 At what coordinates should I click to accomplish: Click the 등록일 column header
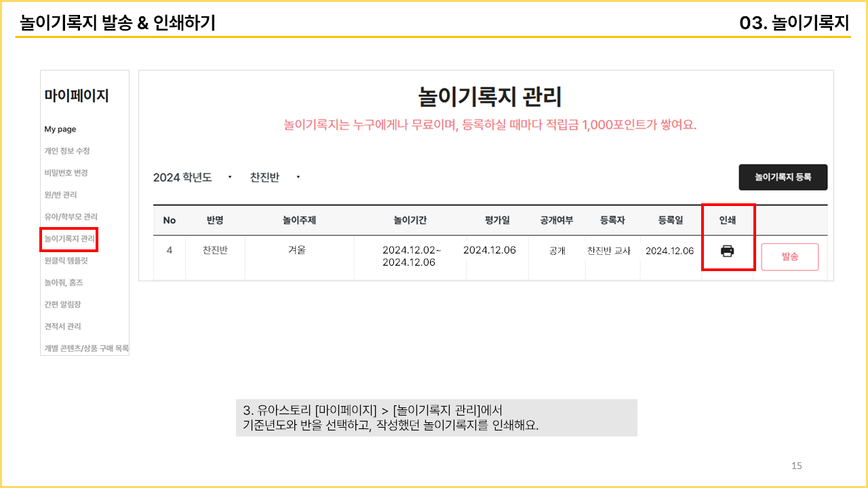[x=670, y=220]
